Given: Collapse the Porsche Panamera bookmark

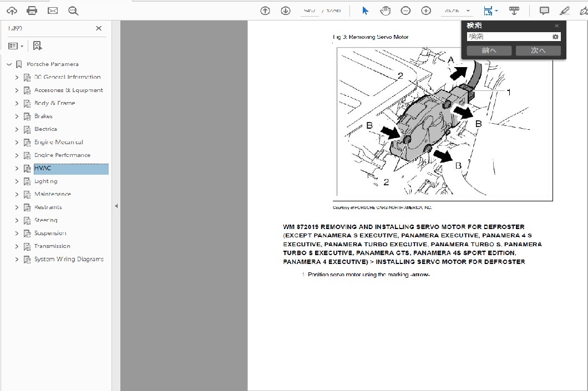Looking at the screenshot, I should click(x=9, y=64).
